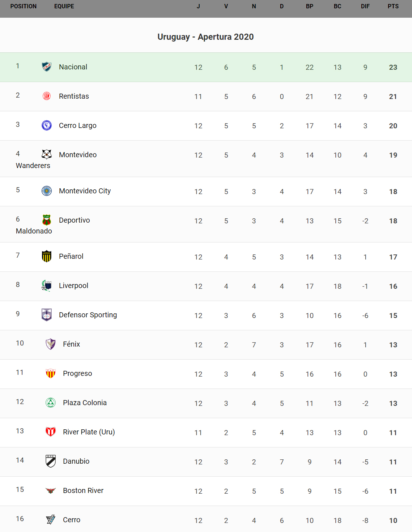Click the DIF column header
This screenshot has height=532, width=412.
pos(365,7)
